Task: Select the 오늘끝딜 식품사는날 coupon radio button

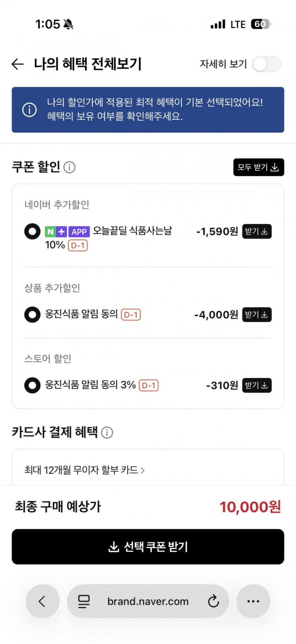Action: pos(32,231)
